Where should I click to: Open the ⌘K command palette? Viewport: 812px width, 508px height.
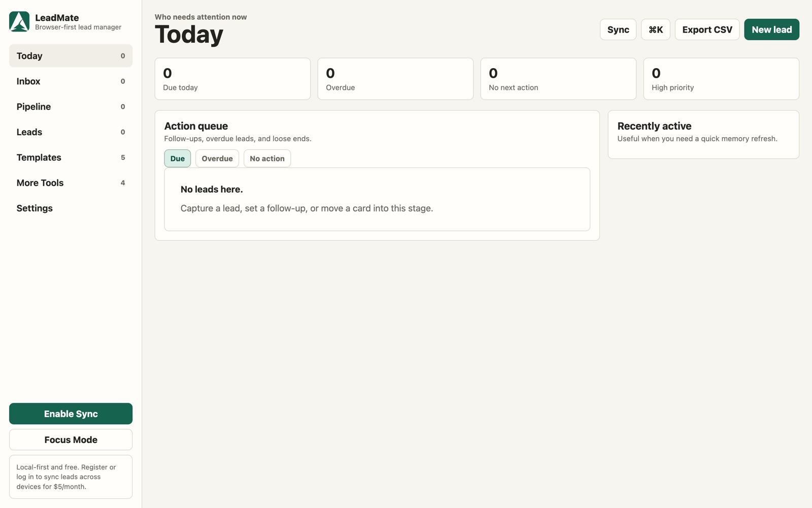point(656,29)
